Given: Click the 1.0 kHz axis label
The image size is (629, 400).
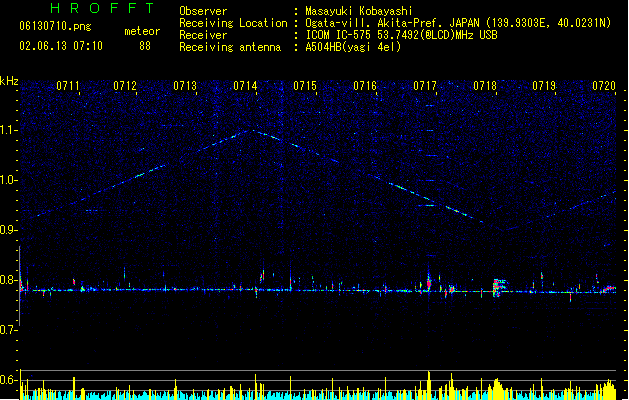Looking at the screenshot, I should click(9, 180).
